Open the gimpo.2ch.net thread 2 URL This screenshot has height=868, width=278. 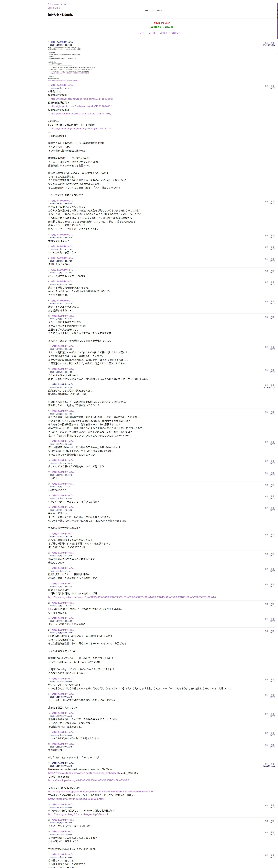(81, 106)
